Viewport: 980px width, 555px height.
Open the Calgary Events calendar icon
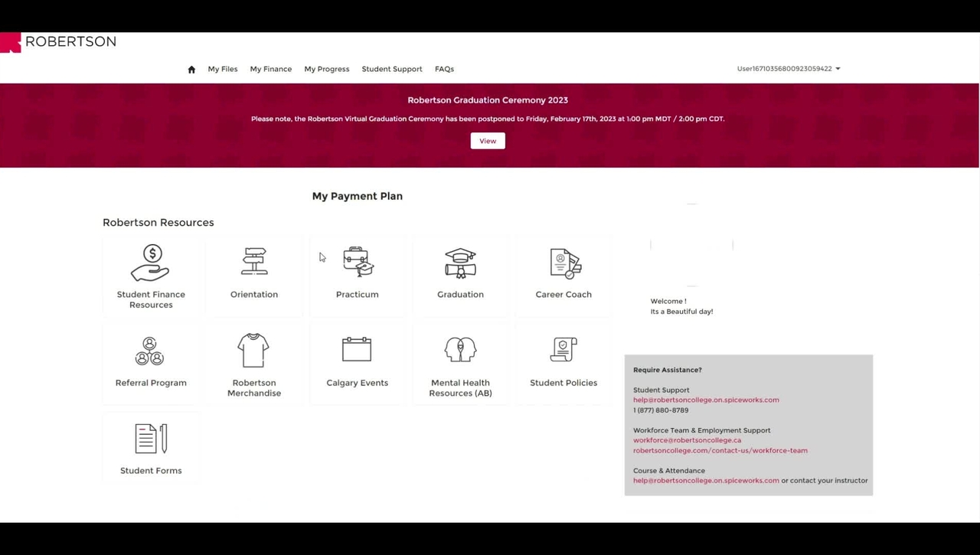pos(357,349)
